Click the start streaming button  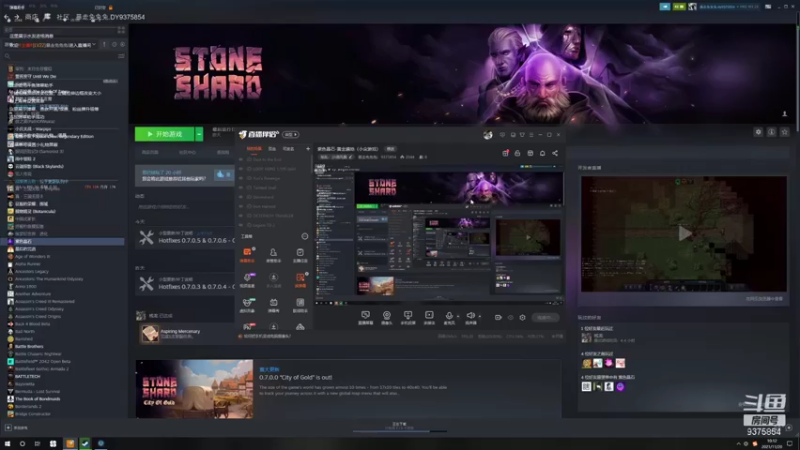coord(545,317)
